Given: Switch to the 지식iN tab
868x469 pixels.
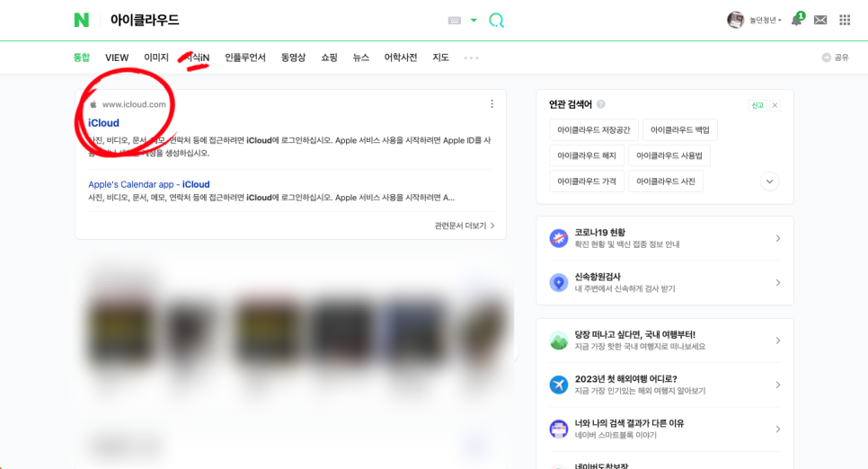Looking at the screenshot, I should click(197, 58).
